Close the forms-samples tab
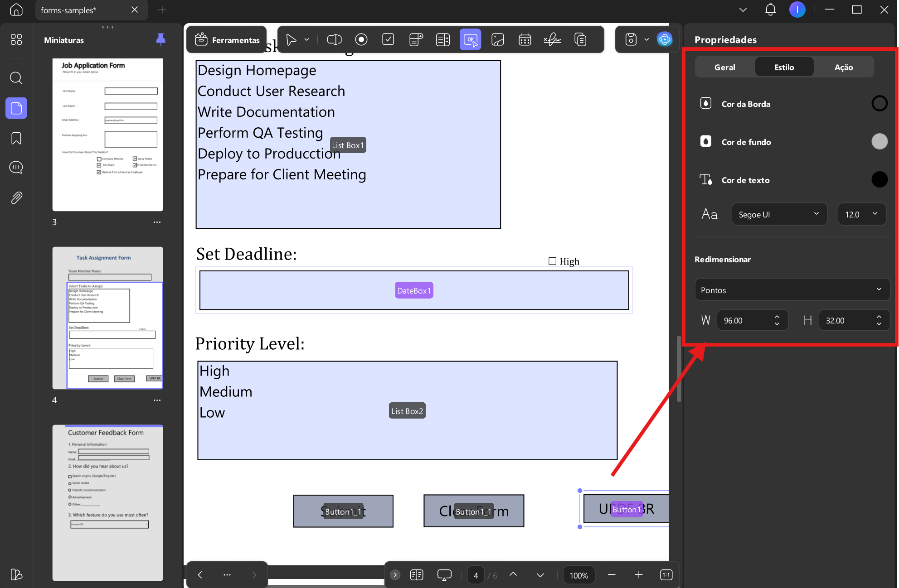The width and height of the screenshot is (899, 588). point(135,10)
